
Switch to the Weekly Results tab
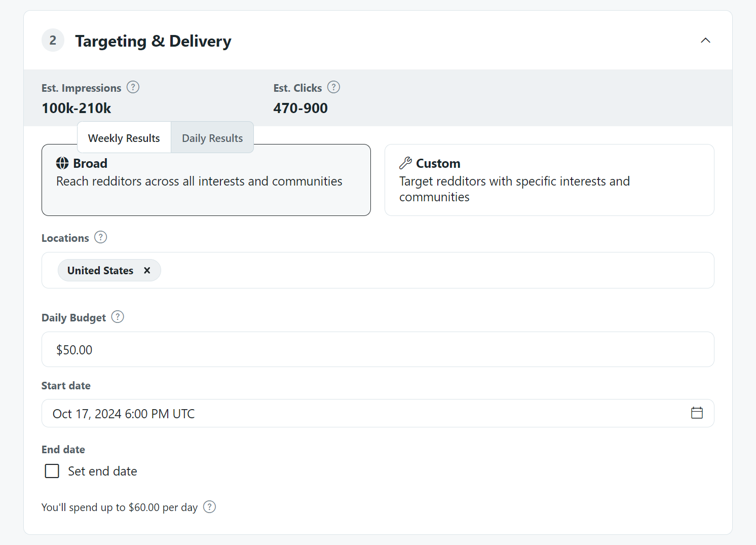coord(124,138)
